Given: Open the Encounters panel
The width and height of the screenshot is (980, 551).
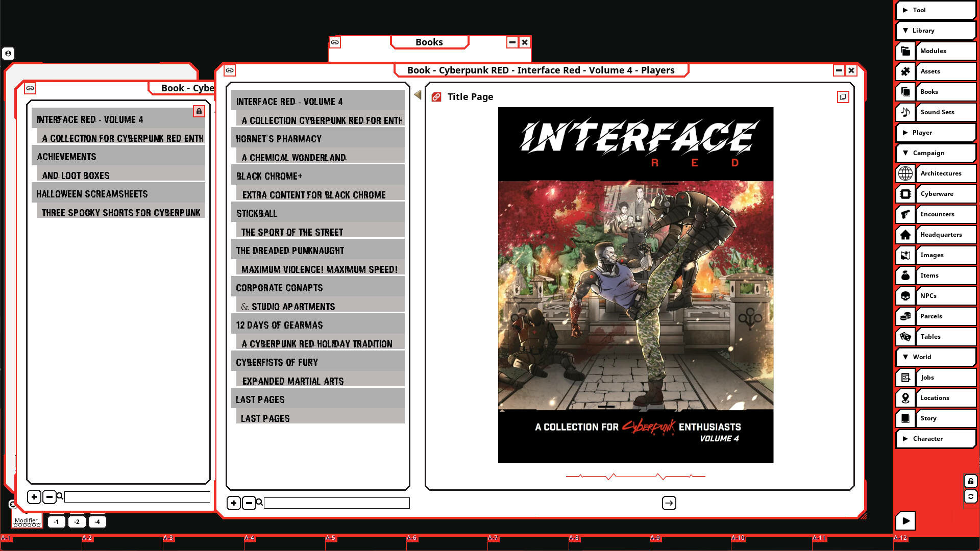Looking at the screenshot, I should pyautogui.click(x=945, y=214).
